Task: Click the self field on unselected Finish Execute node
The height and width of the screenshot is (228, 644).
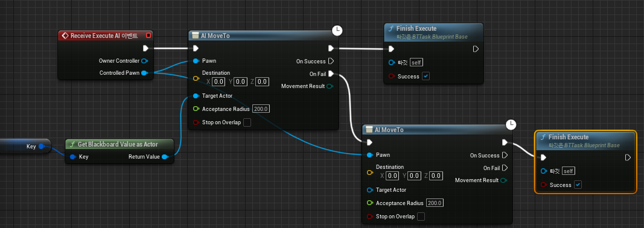Action: click(x=416, y=63)
